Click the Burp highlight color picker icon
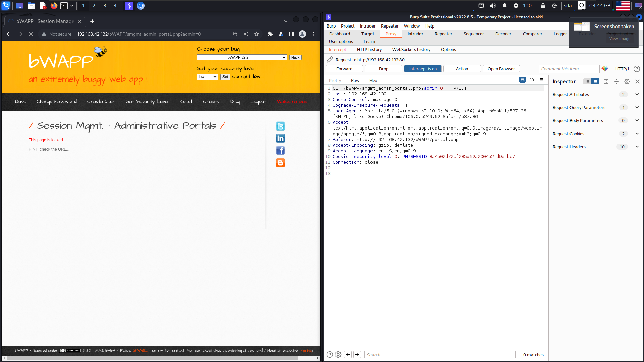 coord(605,69)
